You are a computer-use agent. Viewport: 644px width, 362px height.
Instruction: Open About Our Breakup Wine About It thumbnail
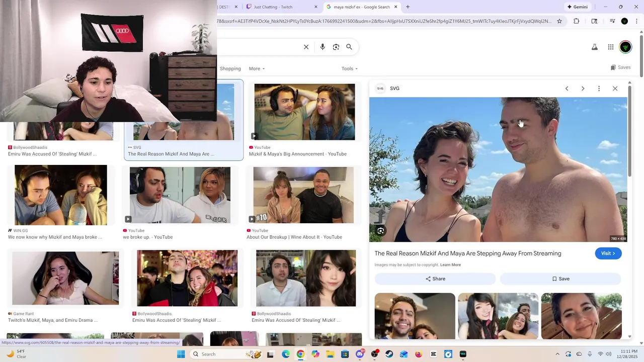pyautogui.click(x=303, y=195)
